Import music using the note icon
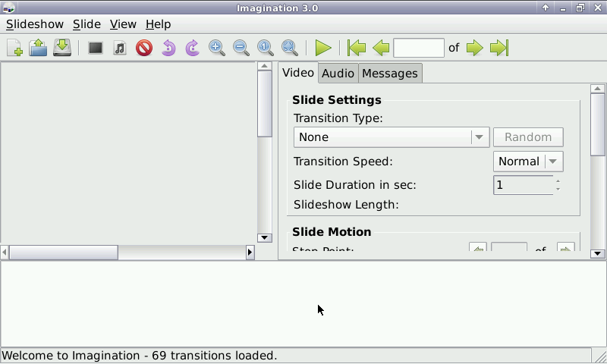The width and height of the screenshot is (607, 364). pos(120,48)
